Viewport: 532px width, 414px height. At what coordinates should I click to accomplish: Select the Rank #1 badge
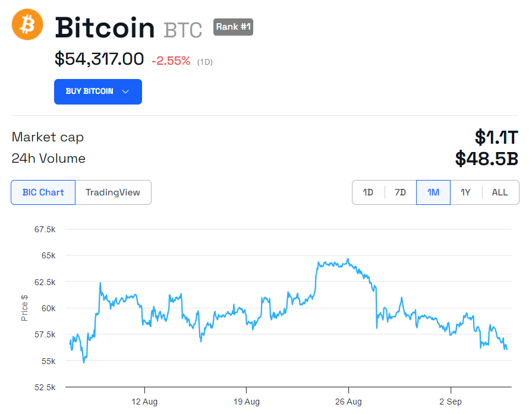(x=232, y=27)
